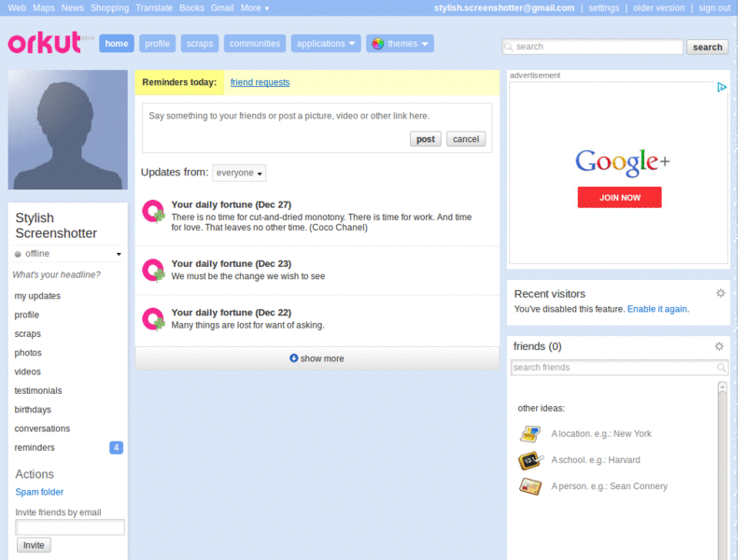Open testimonials in sidebar
This screenshot has height=560, width=747.
38,391
